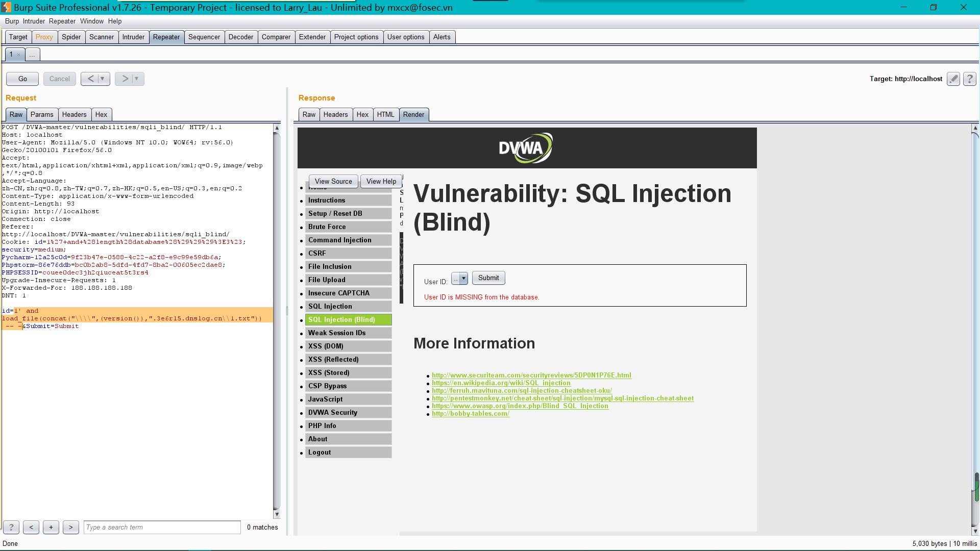Screen dimensions: 980x551
Task: Expand forward history dropdown arrow
Action: coord(137,79)
